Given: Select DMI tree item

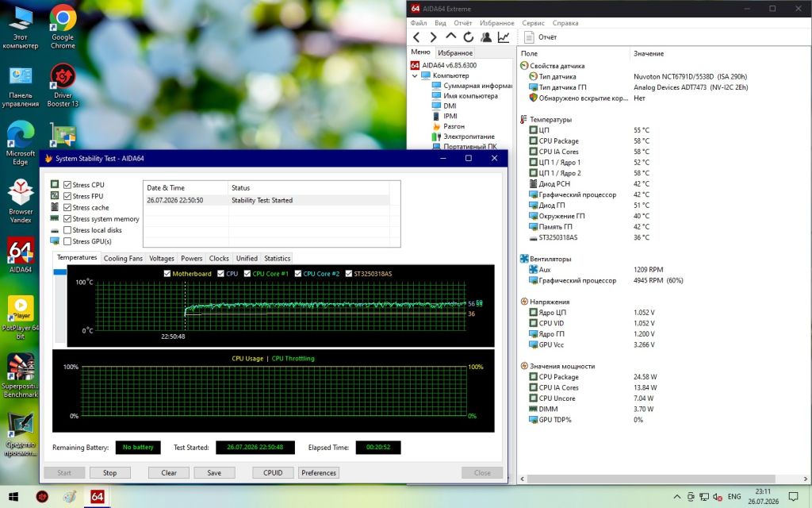Looking at the screenshot, I should [444, 106].
